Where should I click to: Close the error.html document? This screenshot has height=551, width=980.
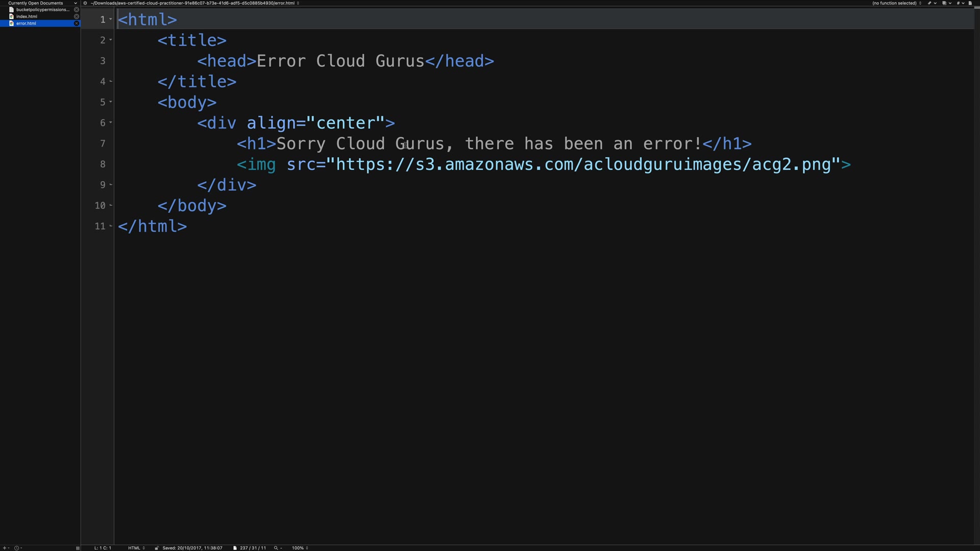77,23
